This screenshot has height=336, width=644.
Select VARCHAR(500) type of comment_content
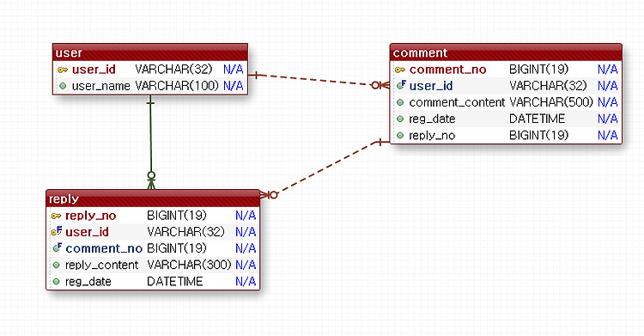pyautogui.click(x=551, y=102)
